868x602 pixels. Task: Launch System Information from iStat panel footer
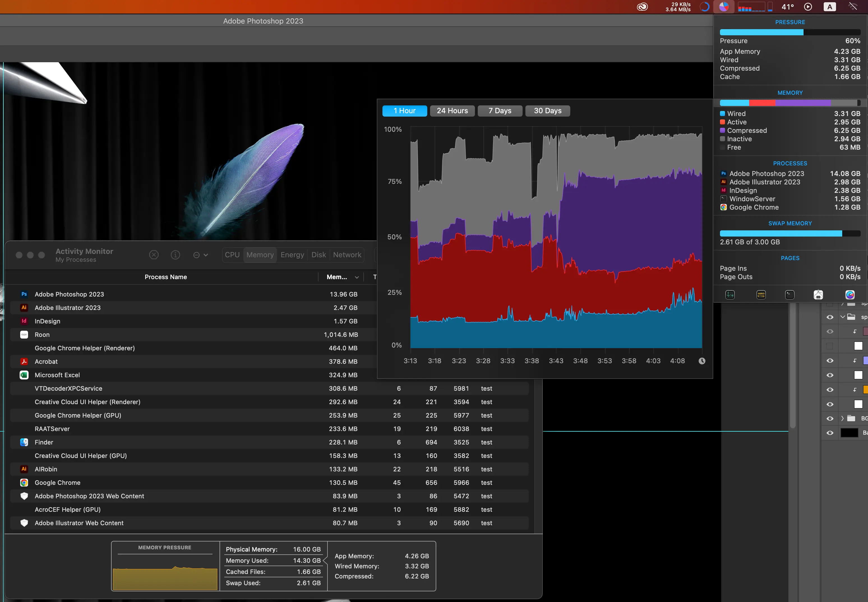818,295
